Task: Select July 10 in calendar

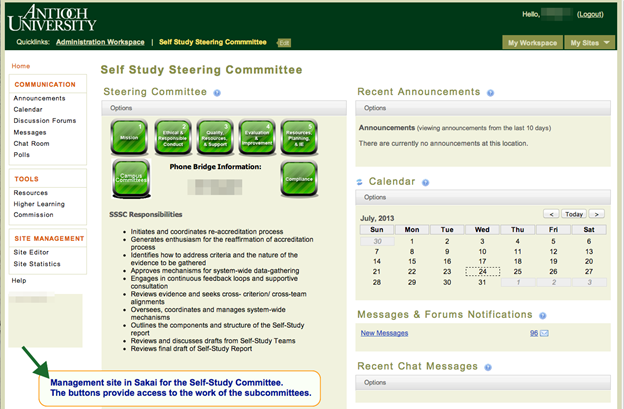Action: pyautogui.click(x=482, y=251)
